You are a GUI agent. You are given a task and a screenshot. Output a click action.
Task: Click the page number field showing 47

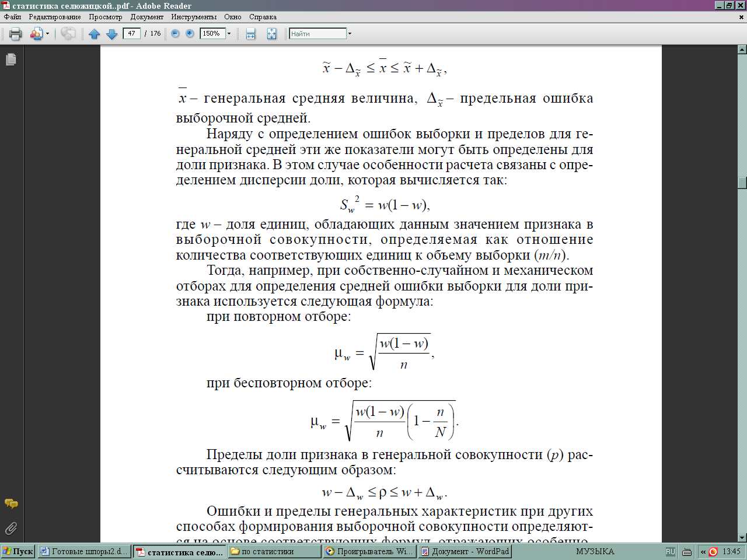[x=131, y=33]
